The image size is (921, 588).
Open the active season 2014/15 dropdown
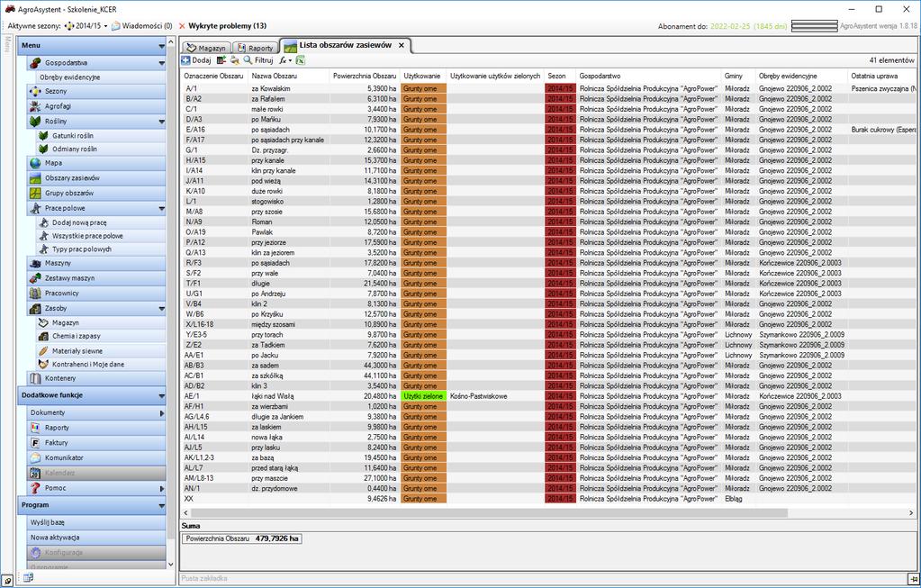(x=86, y=26)
